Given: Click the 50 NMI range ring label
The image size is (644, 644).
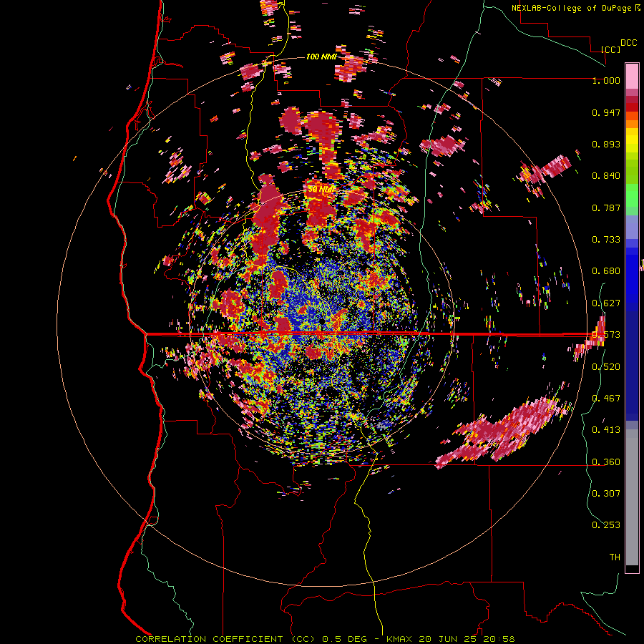Looking at the screenshot, I should (x=321, y=190).
